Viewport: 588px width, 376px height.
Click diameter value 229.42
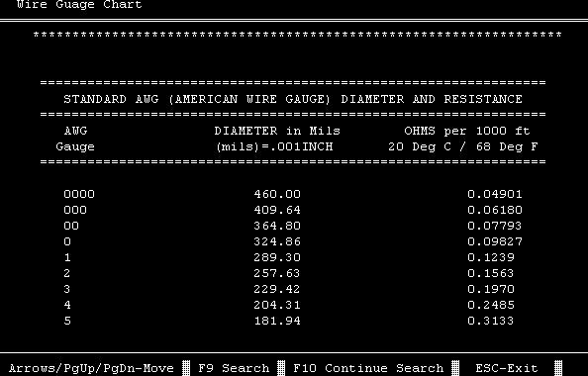tap(277, 289)
